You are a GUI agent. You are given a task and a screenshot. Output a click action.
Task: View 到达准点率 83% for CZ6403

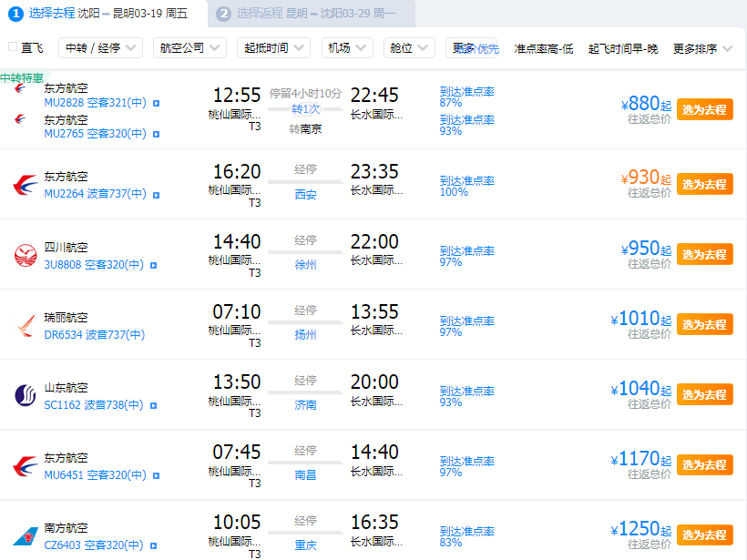[466, 536]
